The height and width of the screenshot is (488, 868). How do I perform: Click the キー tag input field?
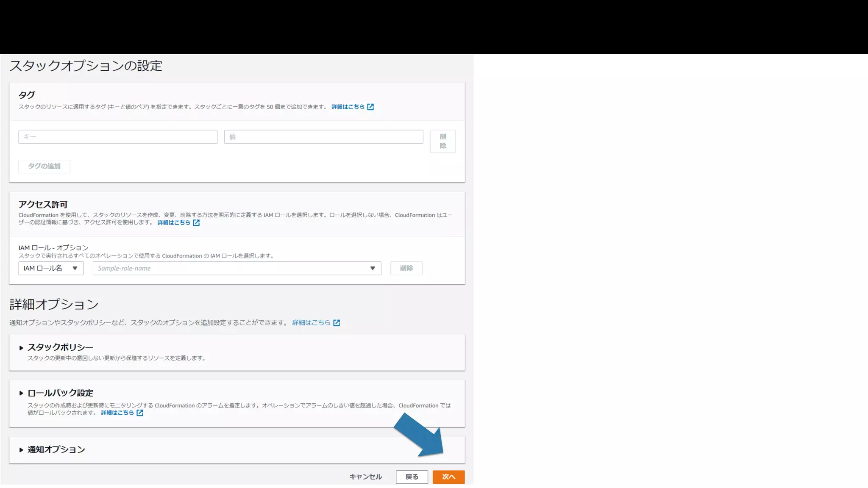[118, 137]
